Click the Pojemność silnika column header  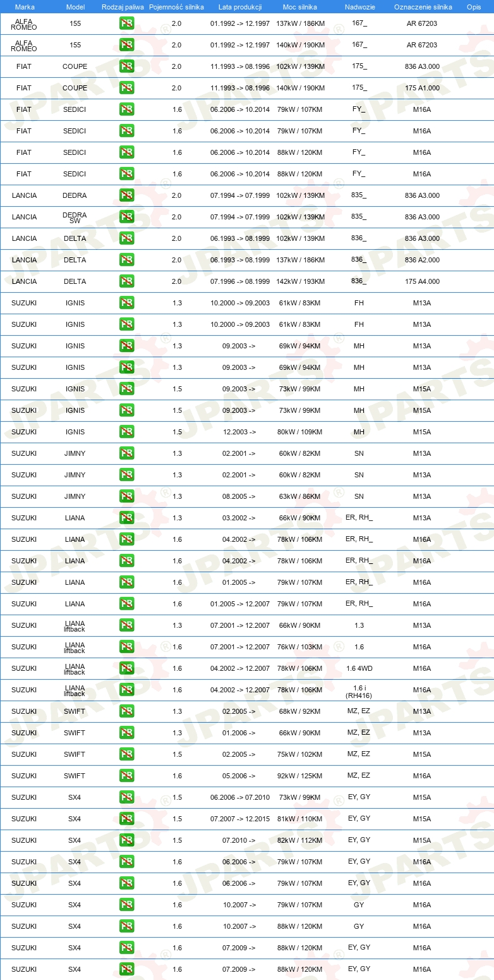(x=177, y=7)
